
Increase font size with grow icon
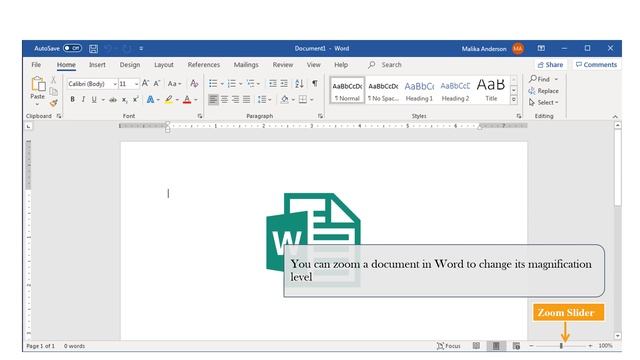(x=145, y=84)
